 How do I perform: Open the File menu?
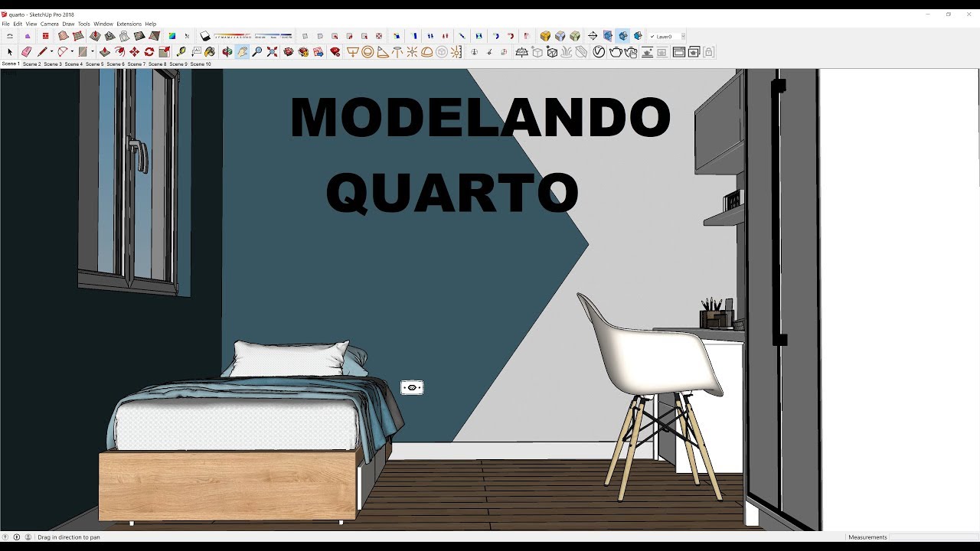pos(6,24)
